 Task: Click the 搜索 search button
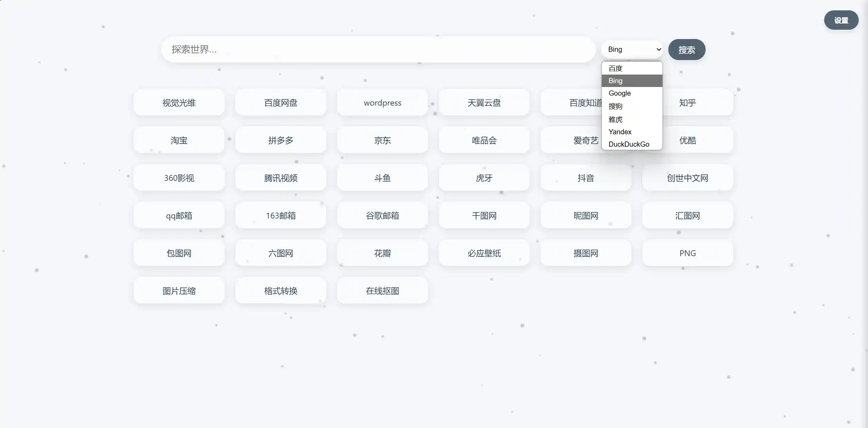[x=687, y=50]
